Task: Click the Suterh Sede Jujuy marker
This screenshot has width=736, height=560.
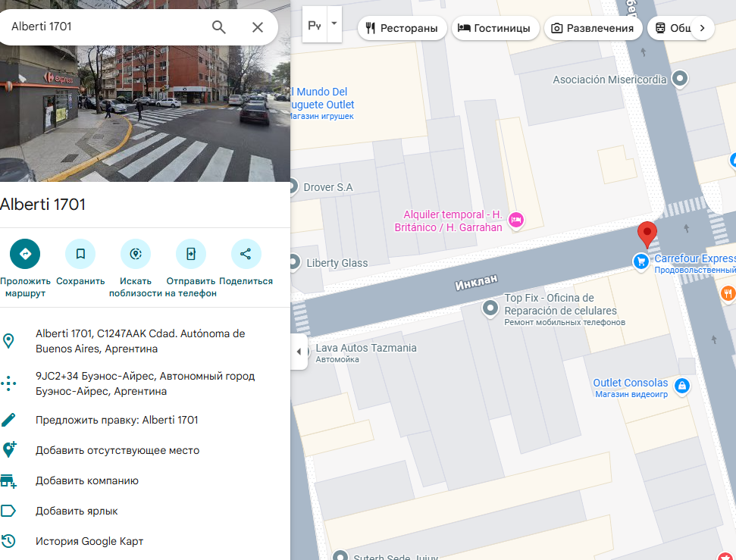Action: click(340, 555)
